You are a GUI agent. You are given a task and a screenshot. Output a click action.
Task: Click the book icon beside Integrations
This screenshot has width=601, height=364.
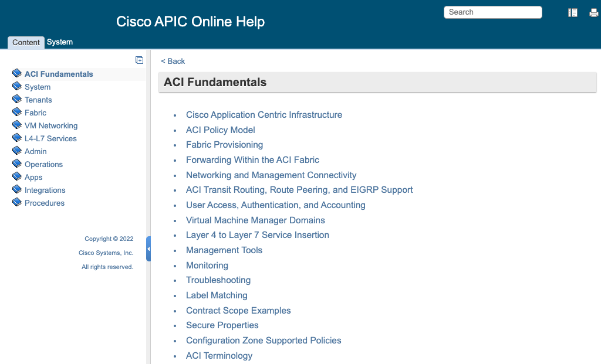point(17,189)
